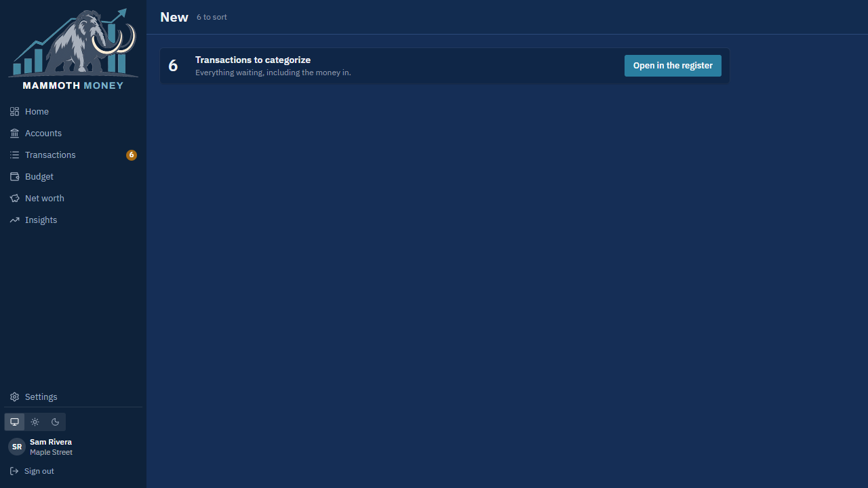The image size is (868, 488).
Task: Go to the Home page
Action: [73, 112]
